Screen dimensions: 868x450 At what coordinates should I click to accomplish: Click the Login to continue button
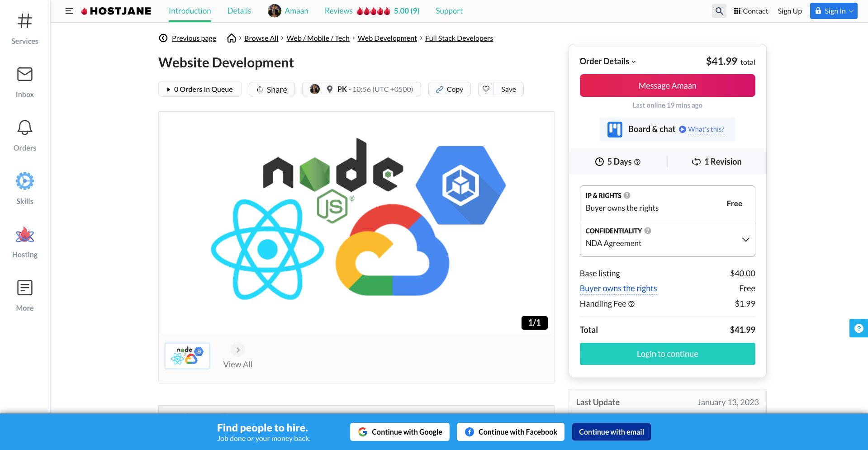[668, 354]
